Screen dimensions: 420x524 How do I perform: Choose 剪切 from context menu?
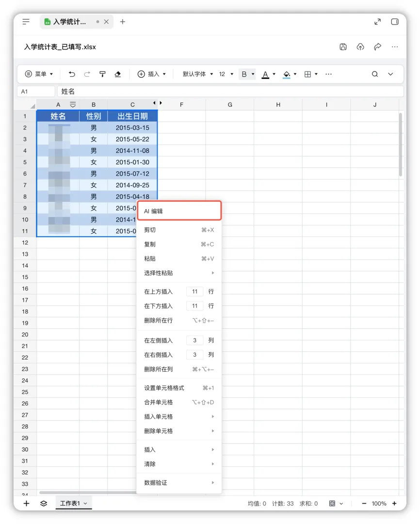179,230
